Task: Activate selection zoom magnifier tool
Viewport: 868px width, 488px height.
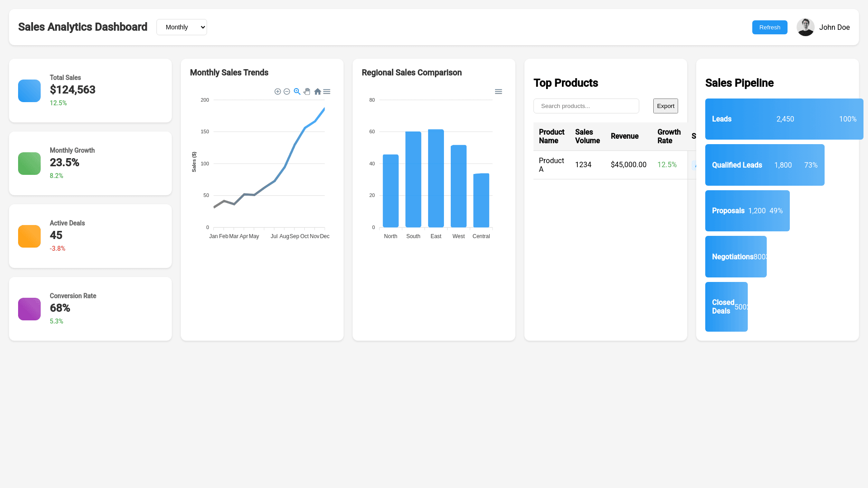Action: pyautogui.click(x=297, y=92)
